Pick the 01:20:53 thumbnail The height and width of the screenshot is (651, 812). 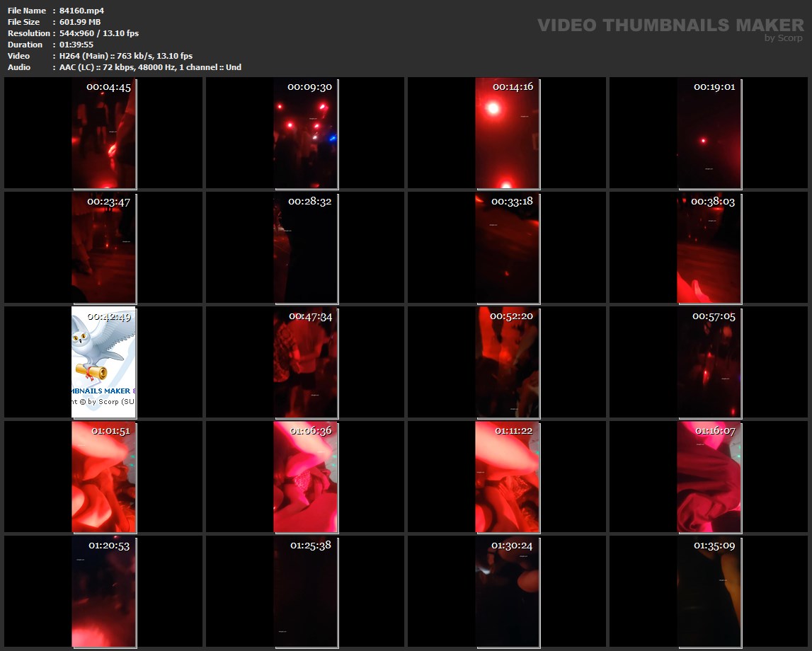[104, 592]
